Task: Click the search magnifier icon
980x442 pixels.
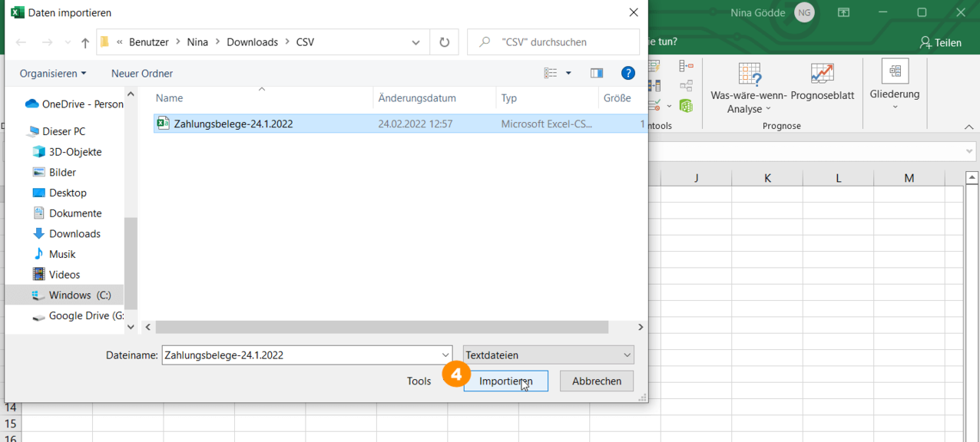Action: click(485, 42)
